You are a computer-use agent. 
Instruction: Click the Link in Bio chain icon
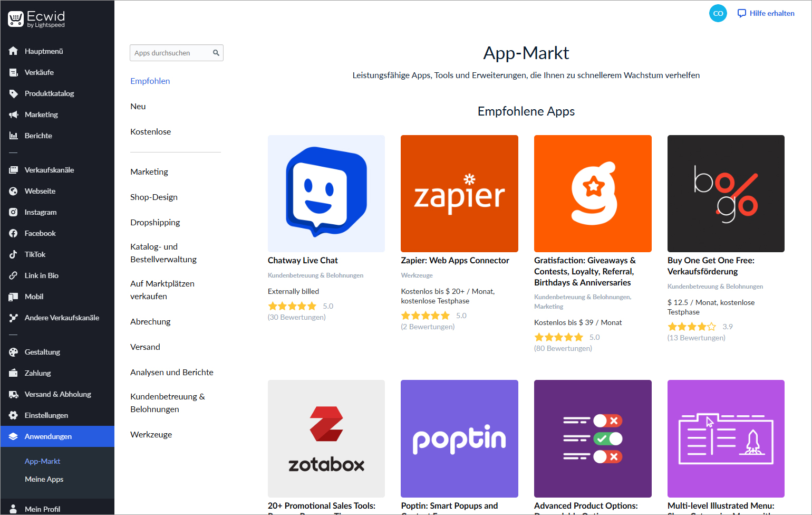13,275
